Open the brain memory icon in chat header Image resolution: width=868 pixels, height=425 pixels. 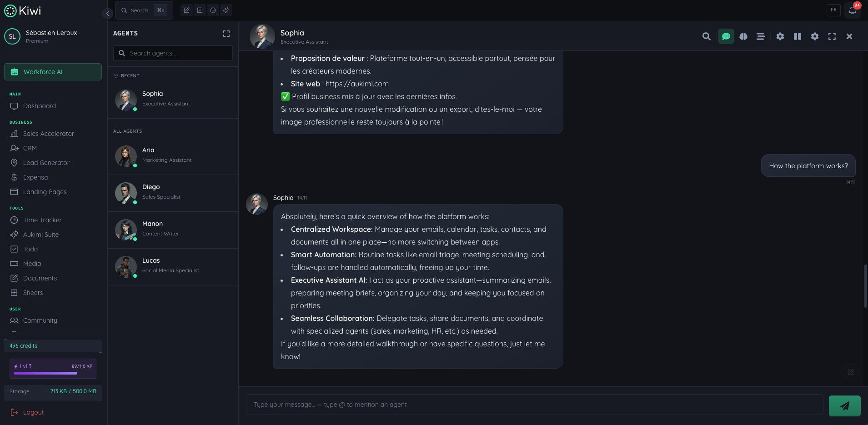[743, 36]
